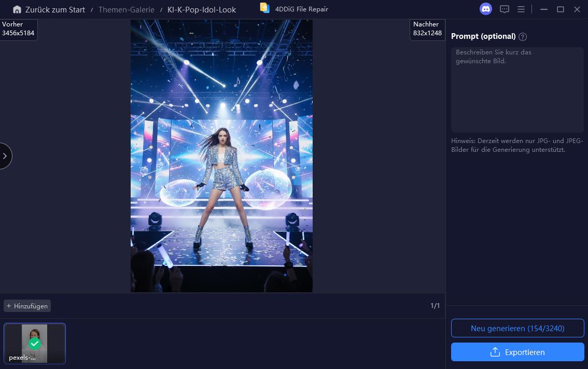Open Themen-Galerie breadcrumb
Screen dimensions: 588x369
click(127, 10)
